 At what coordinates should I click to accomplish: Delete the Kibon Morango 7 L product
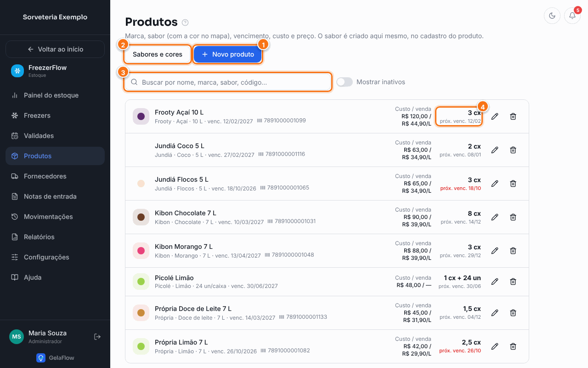tap(513, 251)
